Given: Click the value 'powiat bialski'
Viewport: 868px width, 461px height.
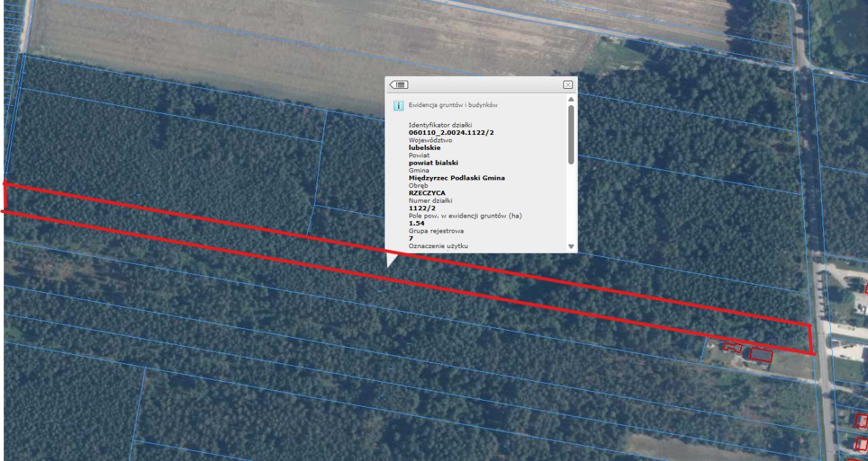Looking at the screenshot, I should [433, 163].
